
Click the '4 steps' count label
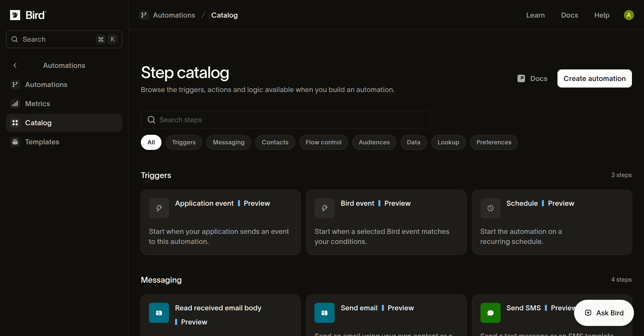coord(622,280)
